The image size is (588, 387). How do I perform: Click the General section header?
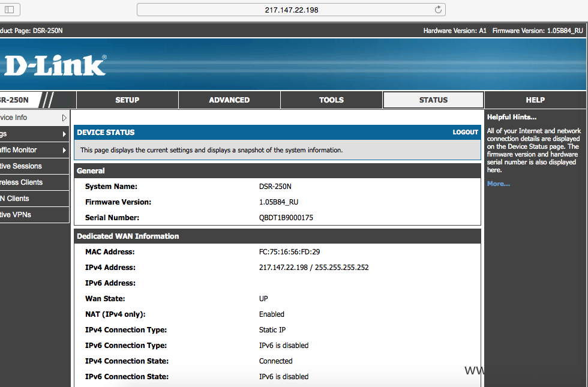tap(277, 170)
